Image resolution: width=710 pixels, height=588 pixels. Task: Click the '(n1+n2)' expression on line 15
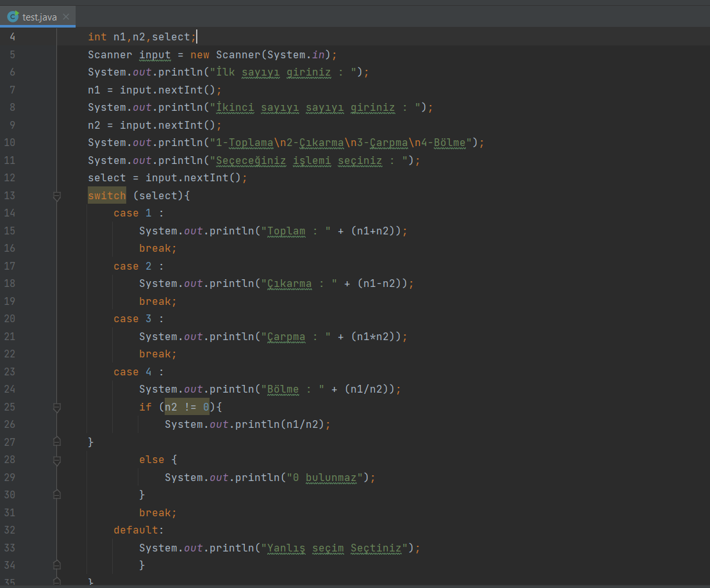click(376, 231)
